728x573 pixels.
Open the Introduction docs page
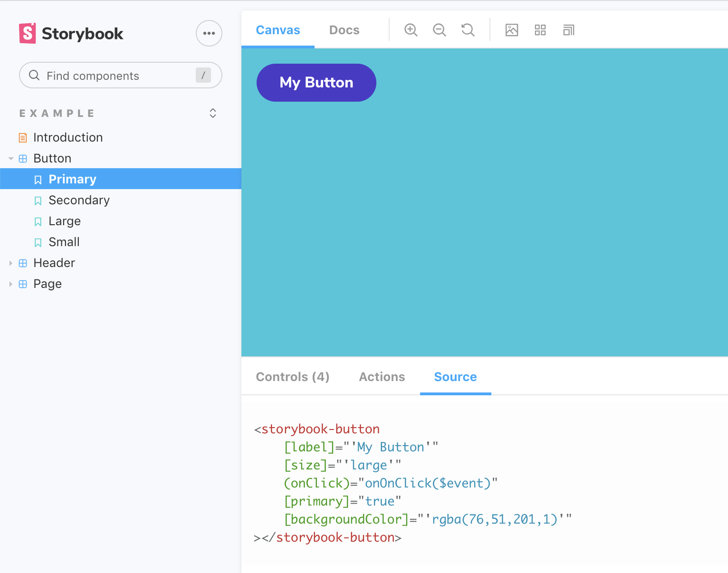point(68,137)
